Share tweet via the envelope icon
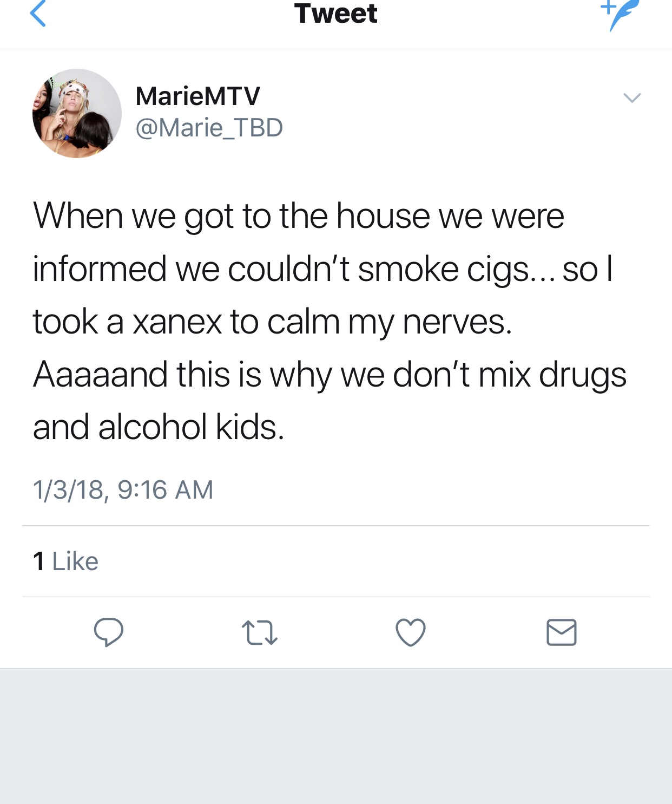This screenshot has height=804, width=672. click(562, 632)
